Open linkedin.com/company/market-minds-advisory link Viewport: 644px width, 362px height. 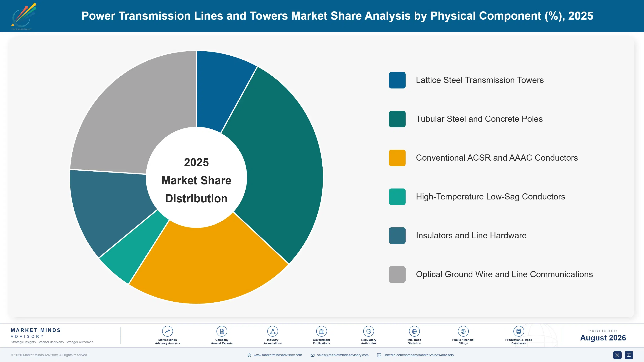click(419, 355)
